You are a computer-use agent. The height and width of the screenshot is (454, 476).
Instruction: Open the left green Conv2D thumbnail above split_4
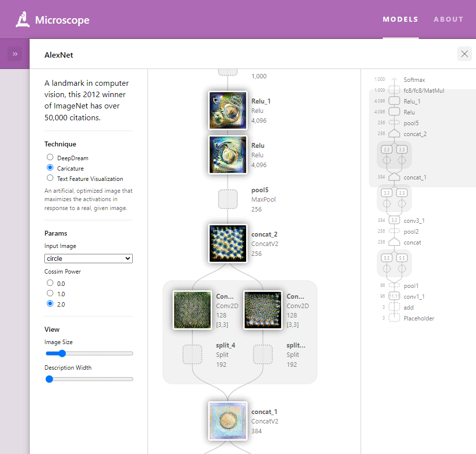pyautogui.click(x=192, y=310)
